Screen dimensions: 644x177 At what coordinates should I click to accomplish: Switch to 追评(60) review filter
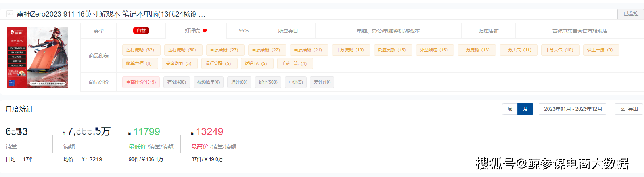[239, 82]
